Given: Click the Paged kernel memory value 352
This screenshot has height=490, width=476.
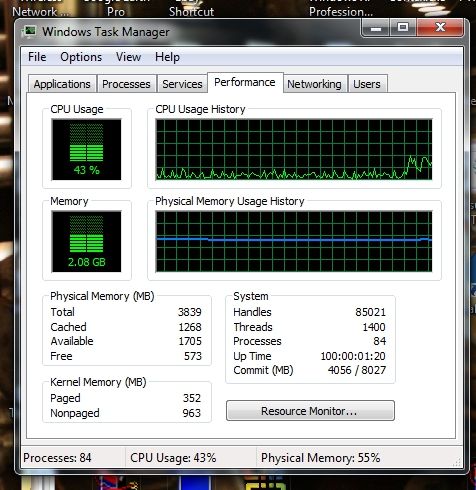Looking at the screenshot, I should pos(192,398).
